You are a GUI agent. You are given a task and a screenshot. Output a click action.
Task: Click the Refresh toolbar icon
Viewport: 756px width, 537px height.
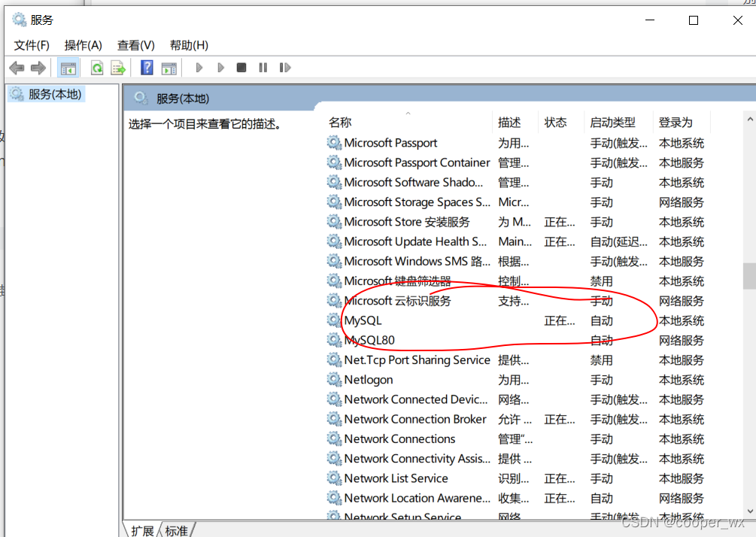tap(97, 68)
